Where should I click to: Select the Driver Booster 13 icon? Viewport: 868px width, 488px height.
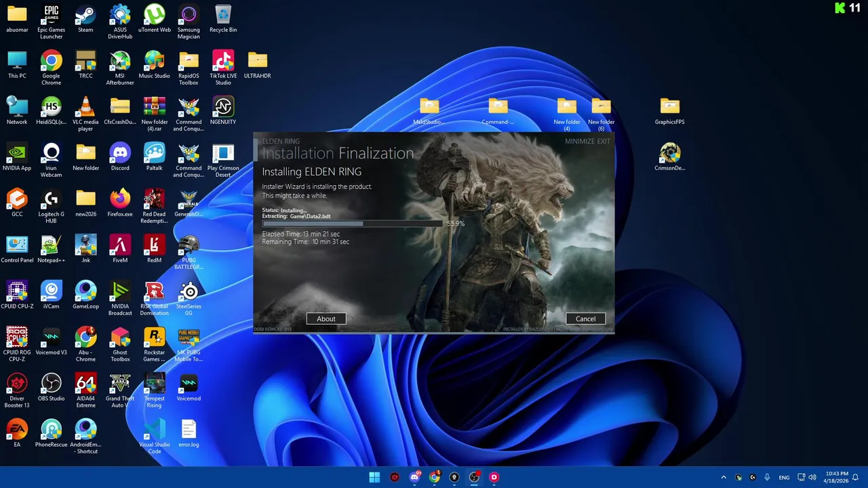click(17, 390)
